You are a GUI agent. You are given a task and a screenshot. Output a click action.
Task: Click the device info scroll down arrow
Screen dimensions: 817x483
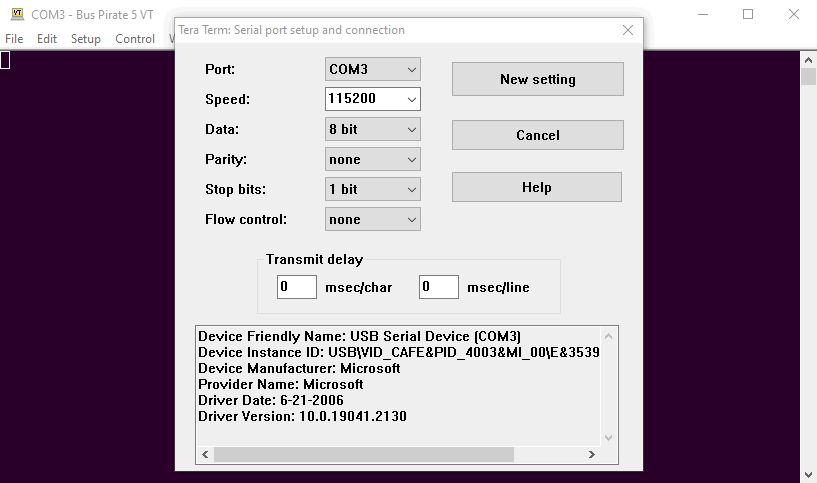(608, 438)
